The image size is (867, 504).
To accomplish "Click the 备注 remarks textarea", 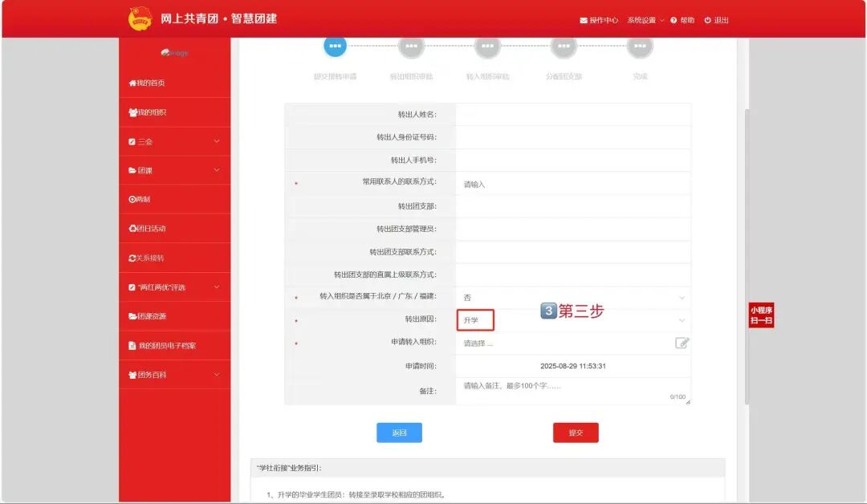I will (572, 391).
